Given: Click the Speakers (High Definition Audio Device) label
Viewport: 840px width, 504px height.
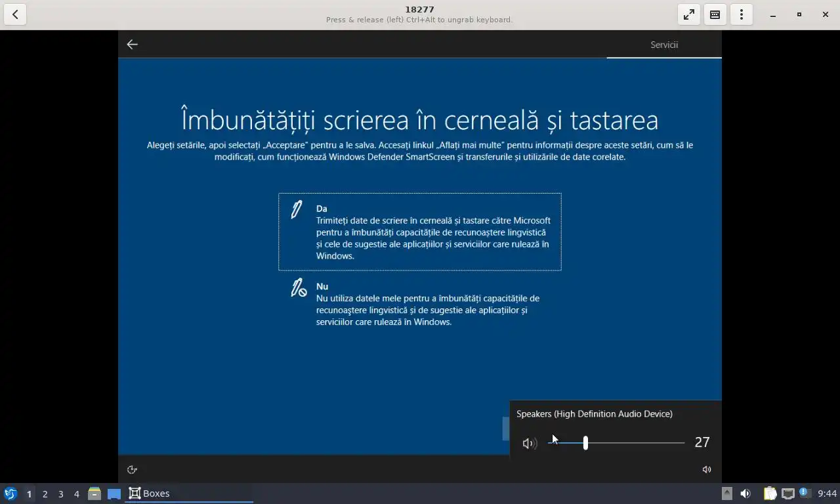Looking at the screenshot, I should pos(595,413).
